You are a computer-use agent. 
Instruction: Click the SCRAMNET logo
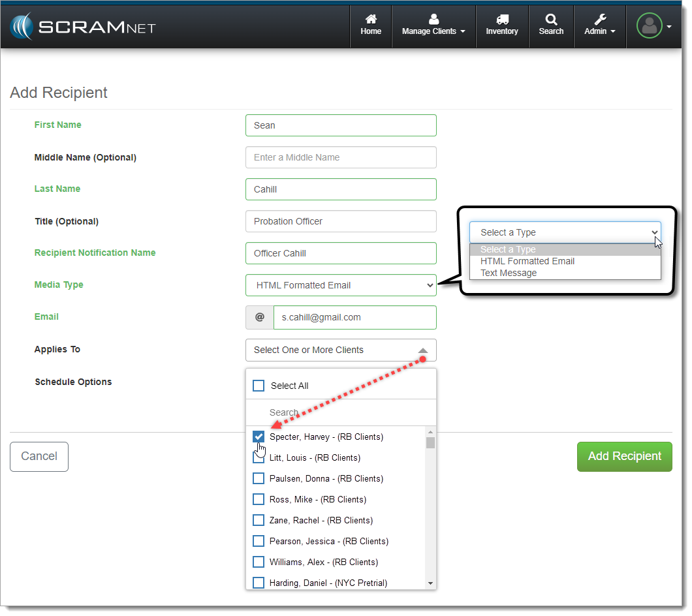point(83,27)
